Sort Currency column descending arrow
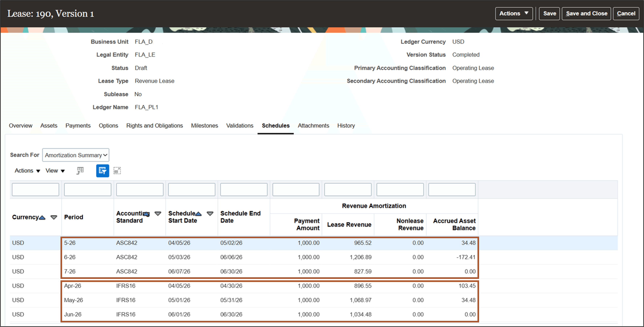This screenshot has width=644, height=327. point(54,218)
